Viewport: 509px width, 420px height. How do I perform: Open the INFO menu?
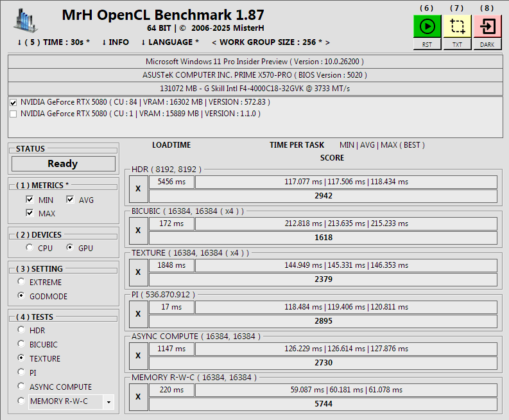pos(116,42)
